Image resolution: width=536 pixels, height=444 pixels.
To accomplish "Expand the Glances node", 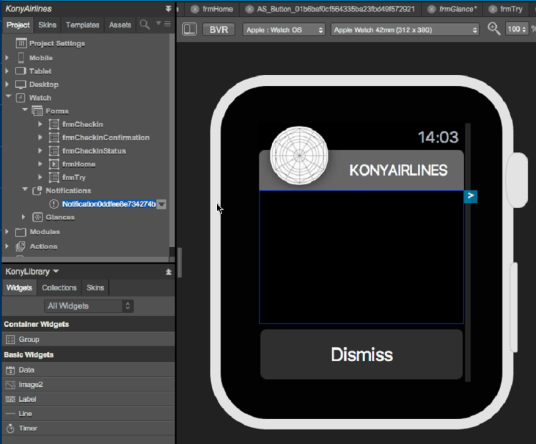I will point(24,217).
